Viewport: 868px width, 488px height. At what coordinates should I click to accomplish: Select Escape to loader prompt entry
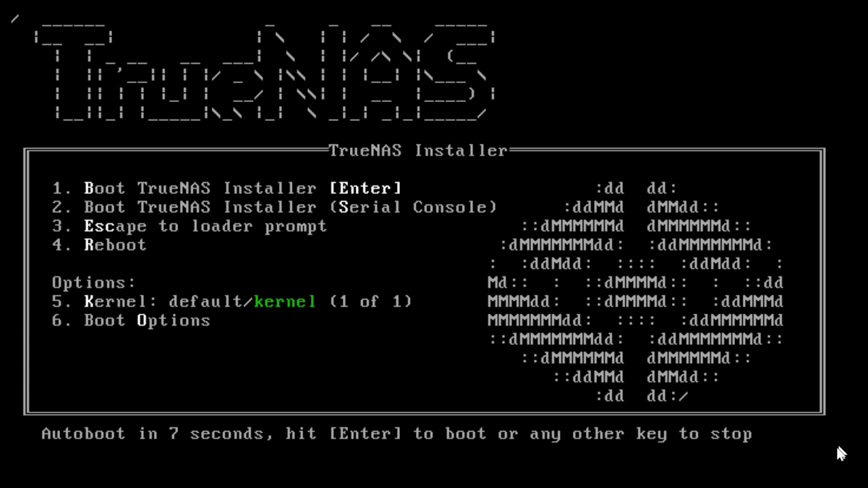(x=190, y=226)
